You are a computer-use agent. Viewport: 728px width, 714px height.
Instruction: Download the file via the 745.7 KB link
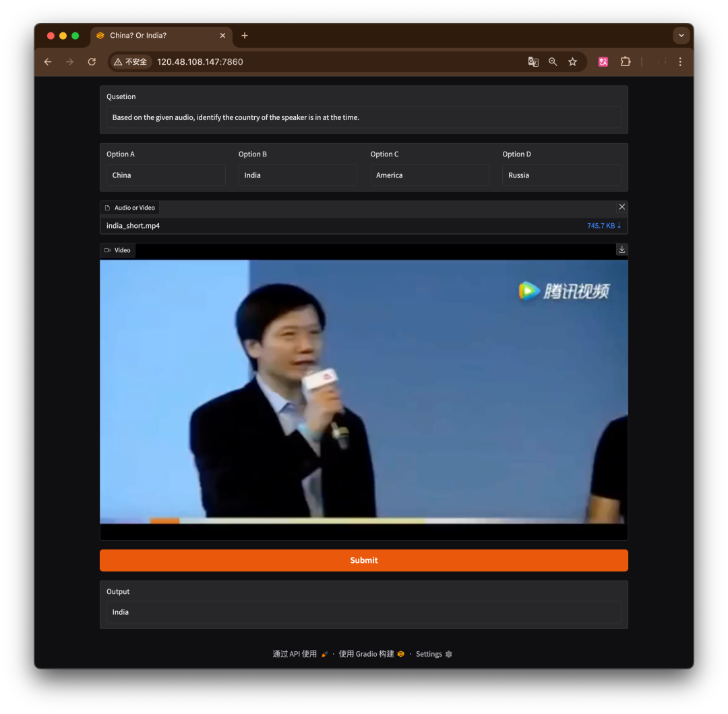tap(603, 226)
